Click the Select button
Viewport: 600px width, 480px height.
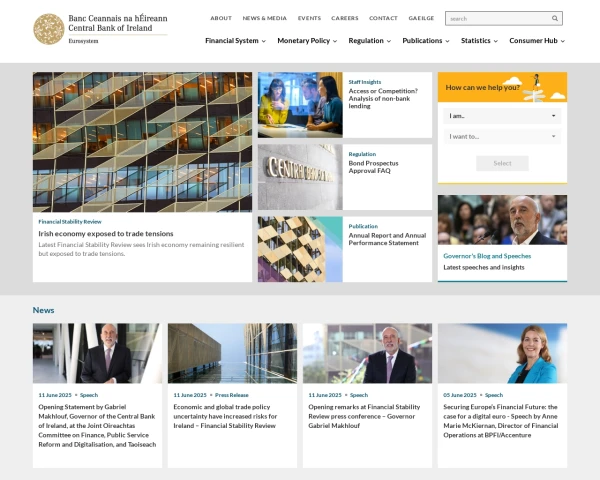pos(502,163)
